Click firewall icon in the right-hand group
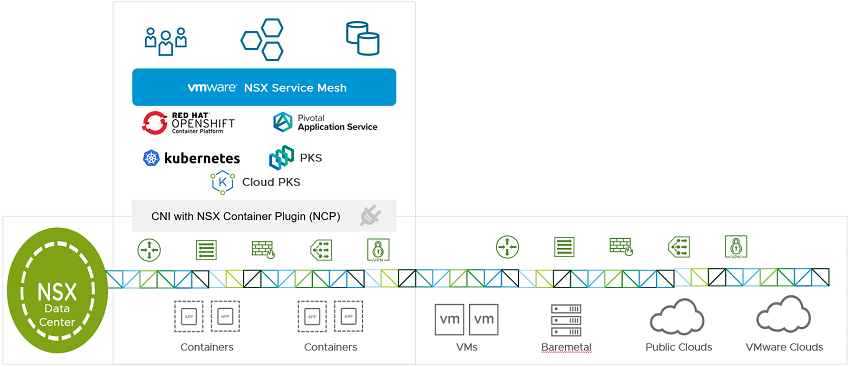The width and height of the screenshot is (850, 367). point(621,246)
